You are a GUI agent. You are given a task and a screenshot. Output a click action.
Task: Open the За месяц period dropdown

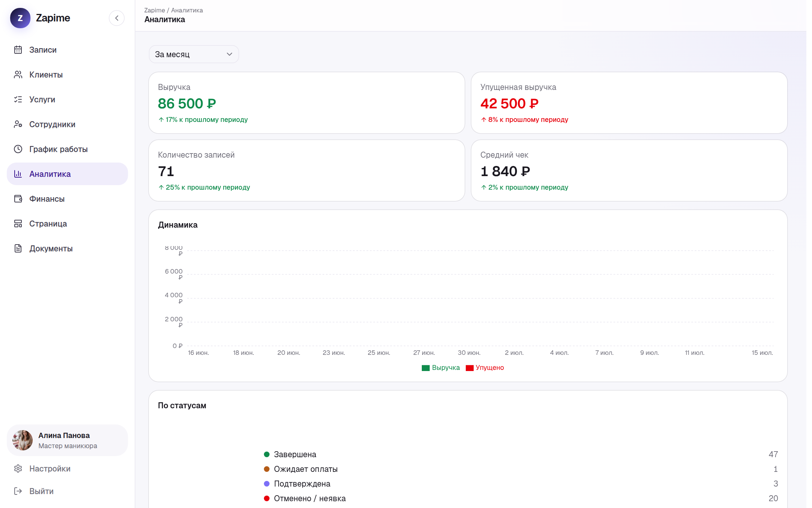(194, 54)
